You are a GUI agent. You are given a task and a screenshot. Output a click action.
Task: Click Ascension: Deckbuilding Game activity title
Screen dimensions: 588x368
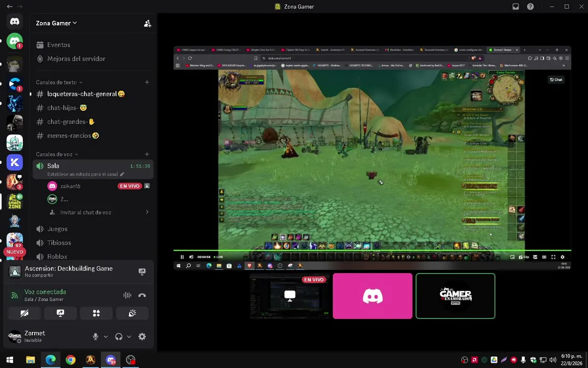(68, 268)
